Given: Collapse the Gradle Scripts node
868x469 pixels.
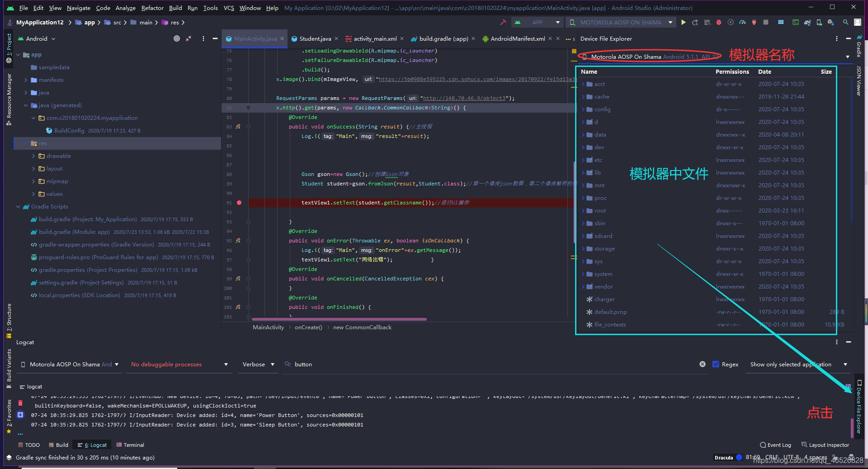Looking at the screenshot, I should [x=18, y=206].
